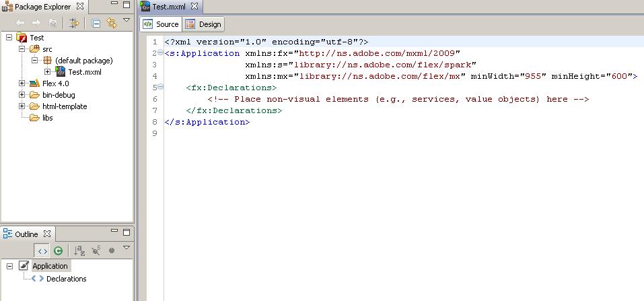Toggle hide static members in Outline
This screenshot has height=301, width=644.
point(96,250)
